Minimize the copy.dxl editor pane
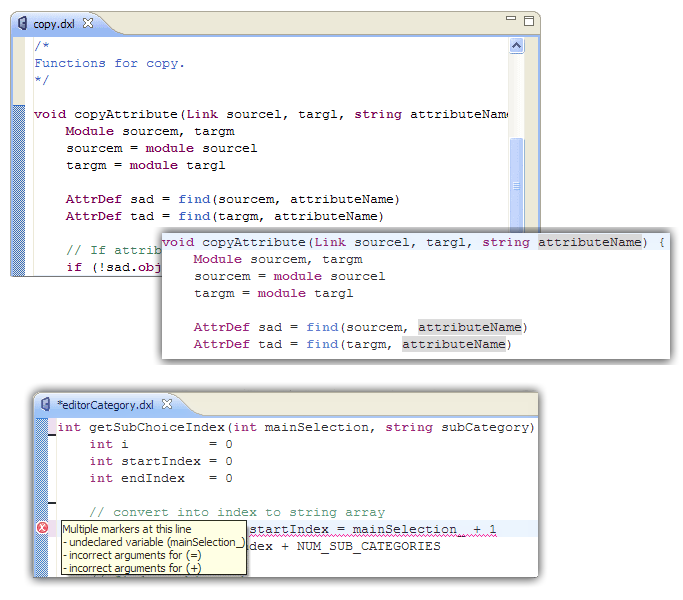 (511, 18)
